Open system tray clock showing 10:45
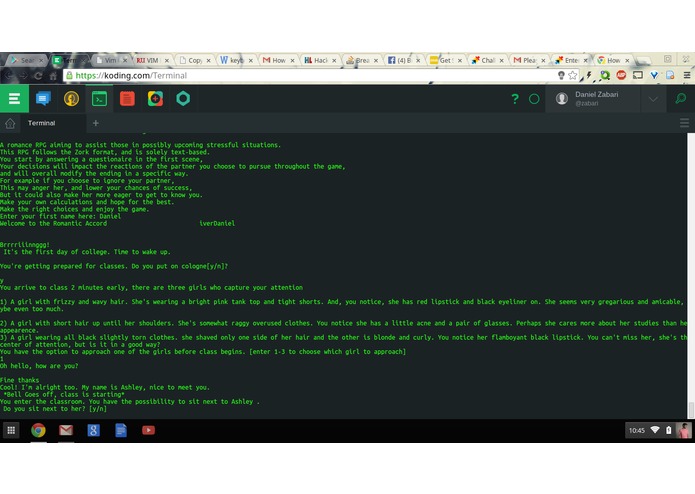The image size is (695, 494). click(x=637, y=430)
